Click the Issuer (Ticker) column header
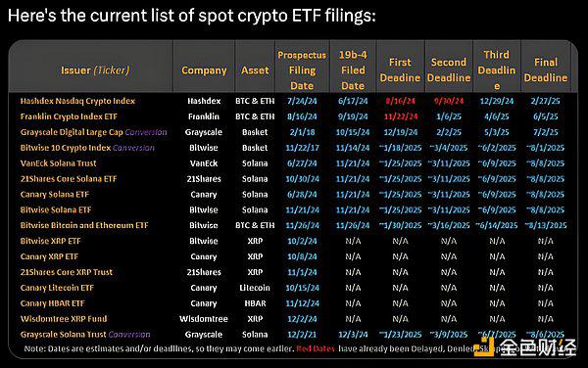The image size is (588, 368). click(95, 70)
